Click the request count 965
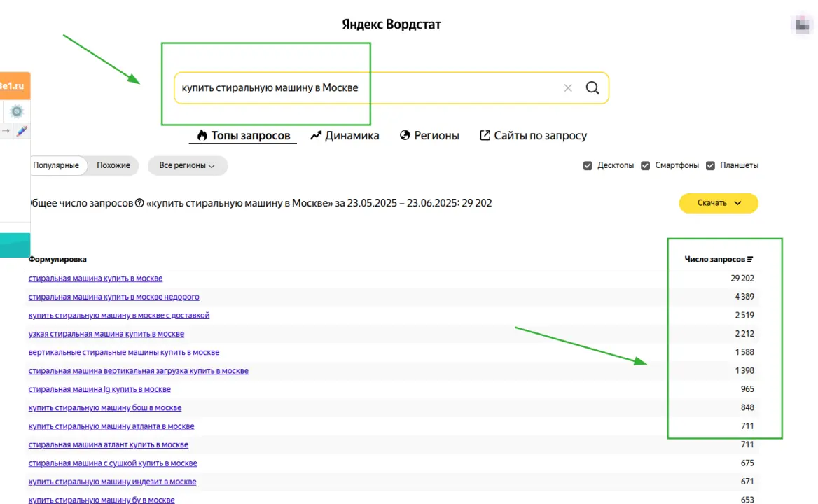 click(x=747, y=389)
